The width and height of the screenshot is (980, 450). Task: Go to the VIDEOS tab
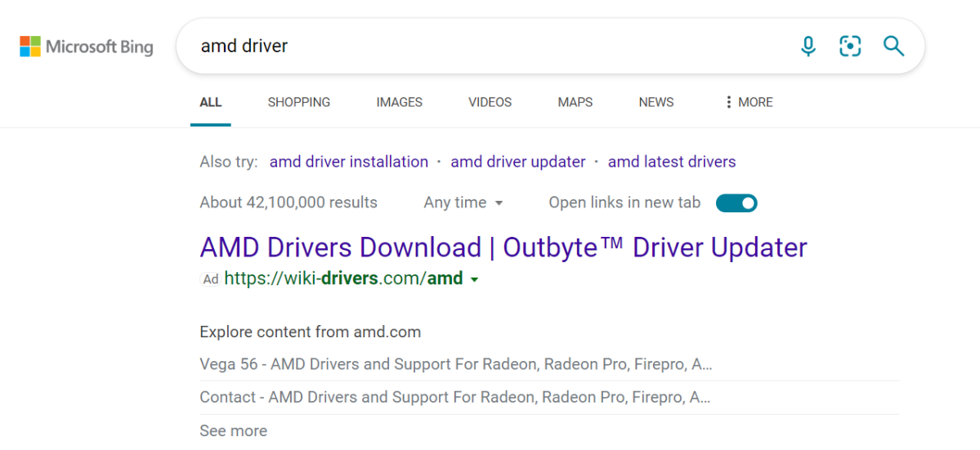coord(490,102)
